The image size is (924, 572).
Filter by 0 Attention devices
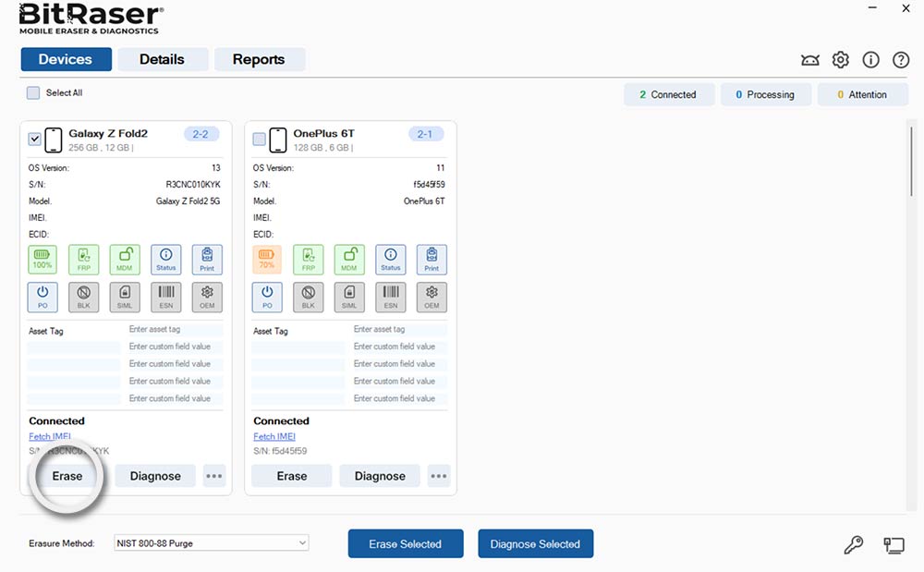point(862,95)
